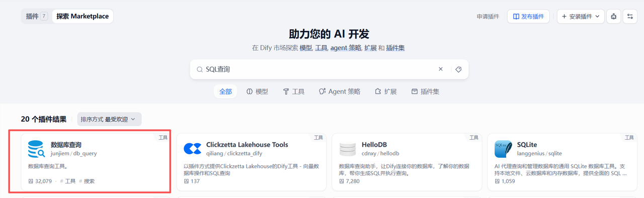Click the 数据库查询 plugin logo

[x=37, y=149]
